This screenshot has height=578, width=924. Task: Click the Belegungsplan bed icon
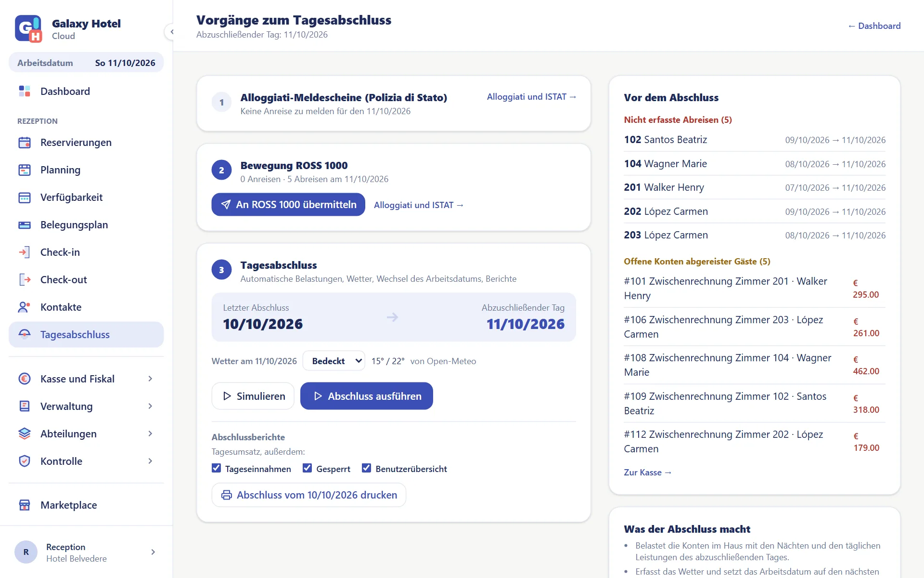tap(25, 225)
